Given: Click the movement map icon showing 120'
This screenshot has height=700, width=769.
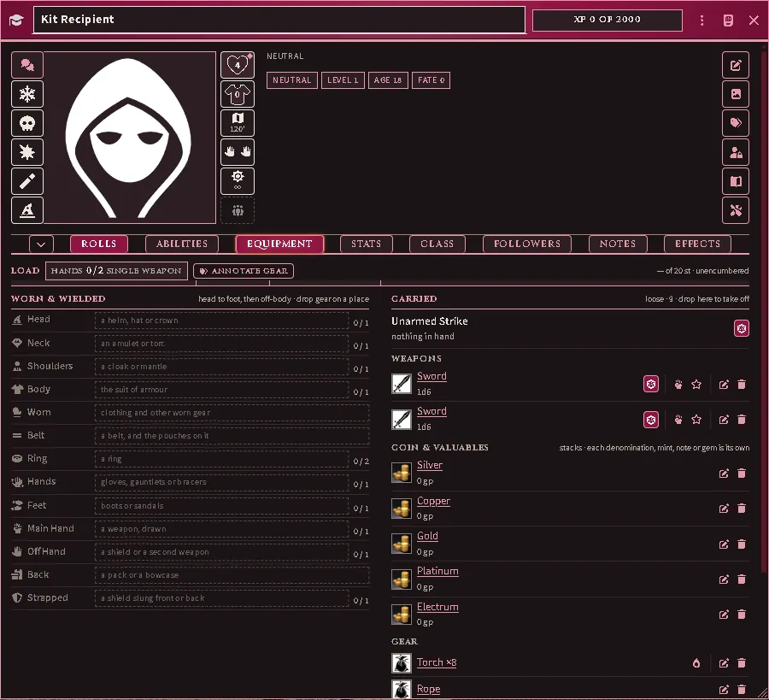Looking at the screenshot, I should click(x=238, y=123).
